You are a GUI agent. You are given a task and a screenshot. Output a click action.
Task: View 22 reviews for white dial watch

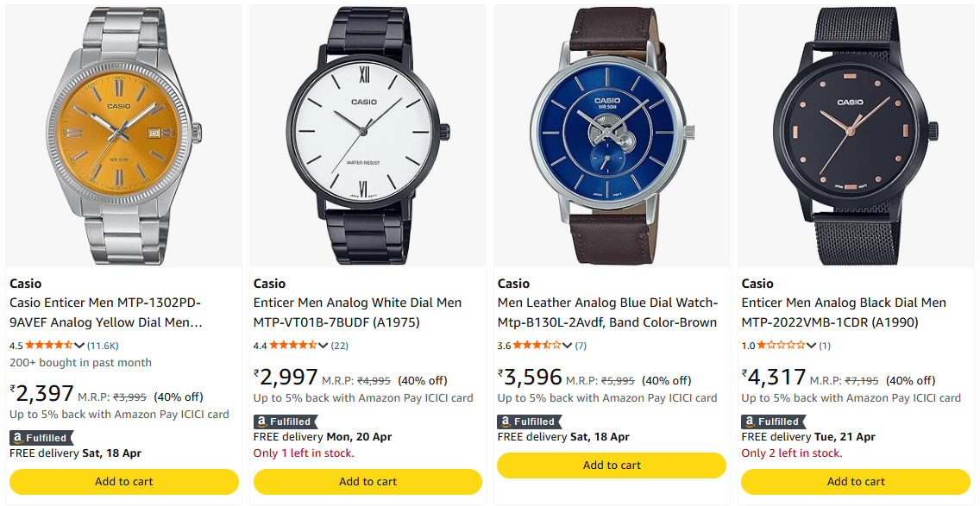coord(340,346)
